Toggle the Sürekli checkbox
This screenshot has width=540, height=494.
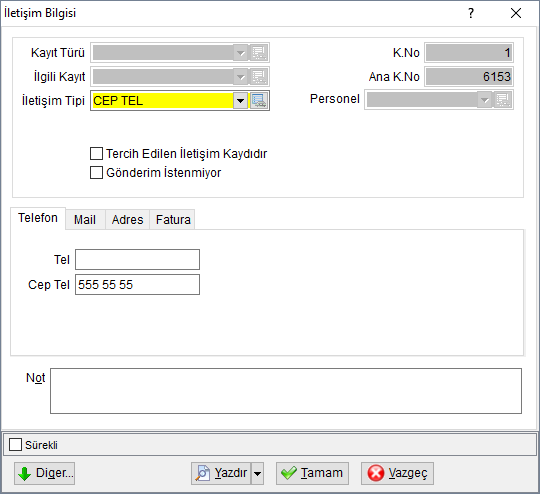tap(15, 445)
